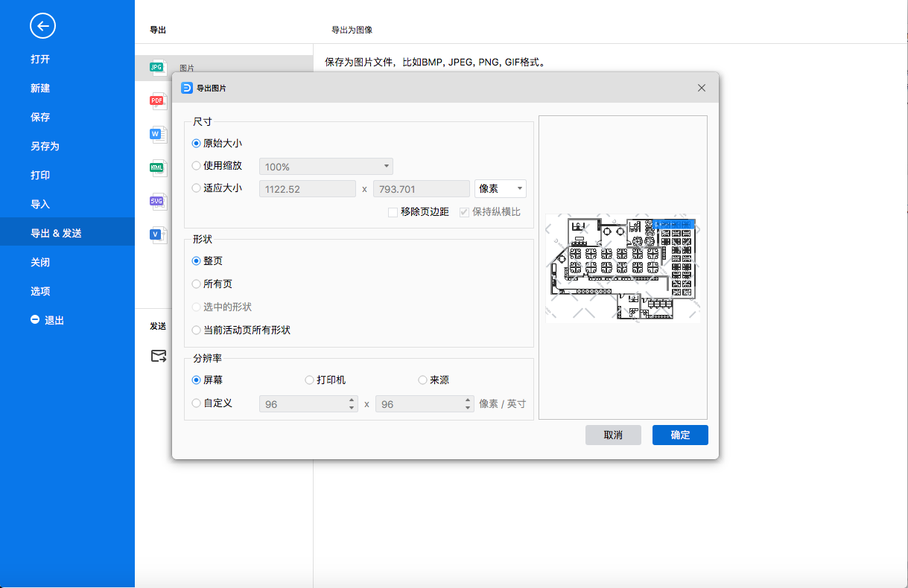Click the width field 1122.52
Viewport: 908px width, 588px height.
[308, 189]
